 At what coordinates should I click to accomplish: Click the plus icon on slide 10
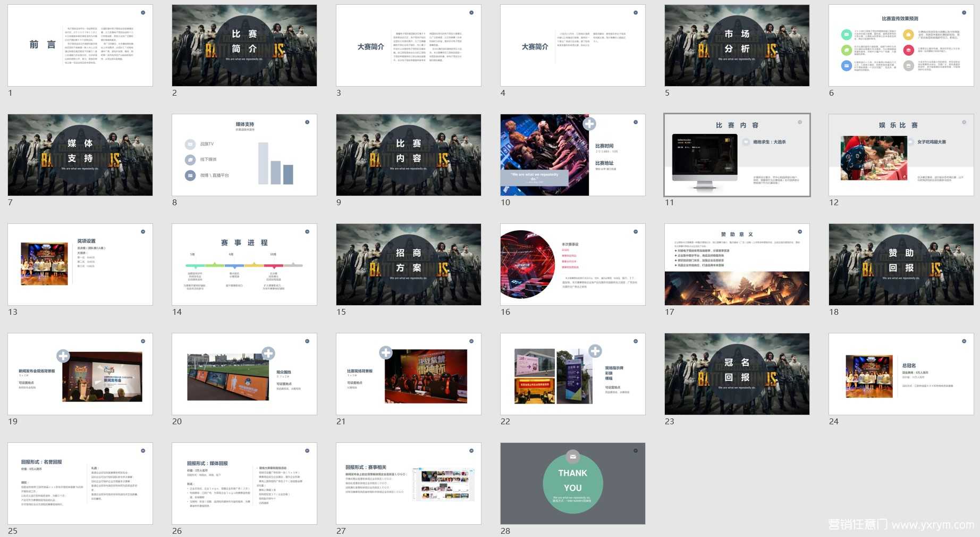(589, 124)
